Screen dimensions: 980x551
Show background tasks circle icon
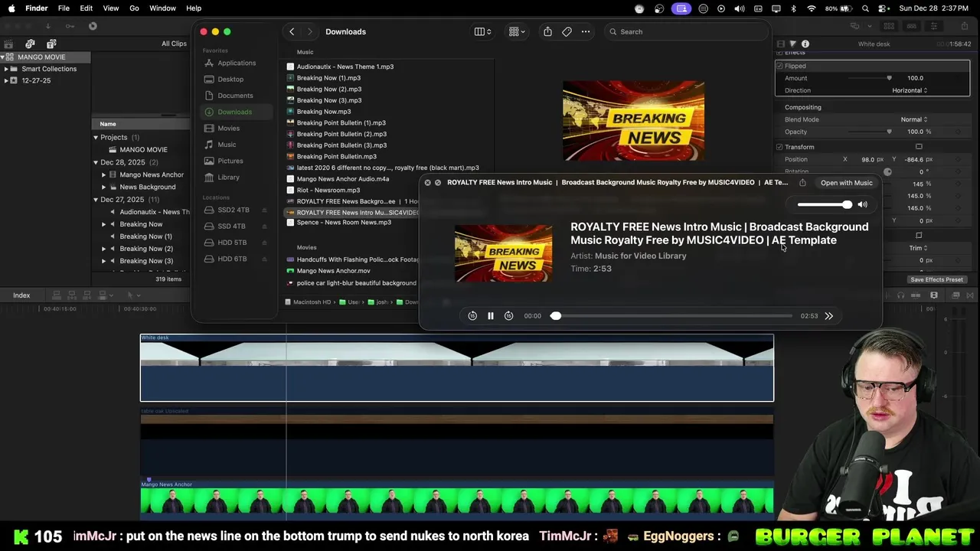(x=93, y=26)
